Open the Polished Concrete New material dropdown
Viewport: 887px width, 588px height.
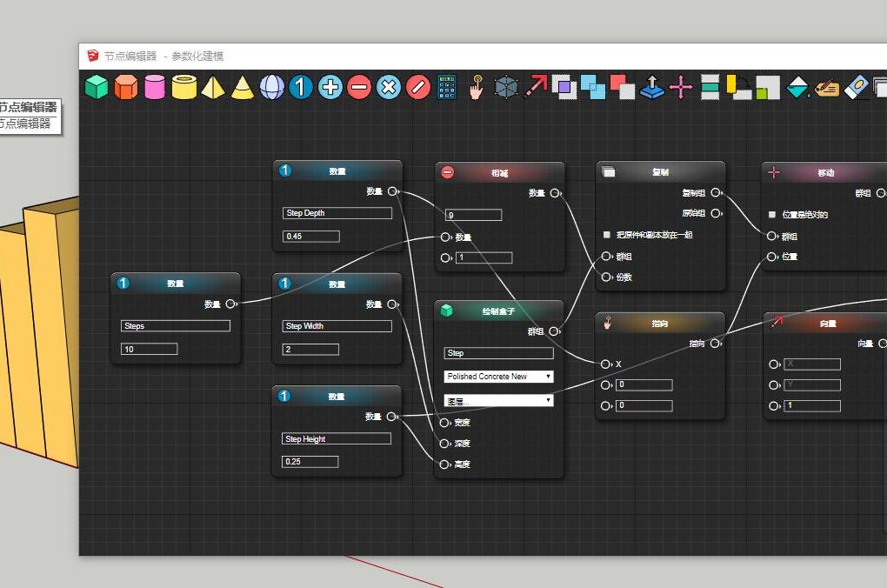[497, 376]
